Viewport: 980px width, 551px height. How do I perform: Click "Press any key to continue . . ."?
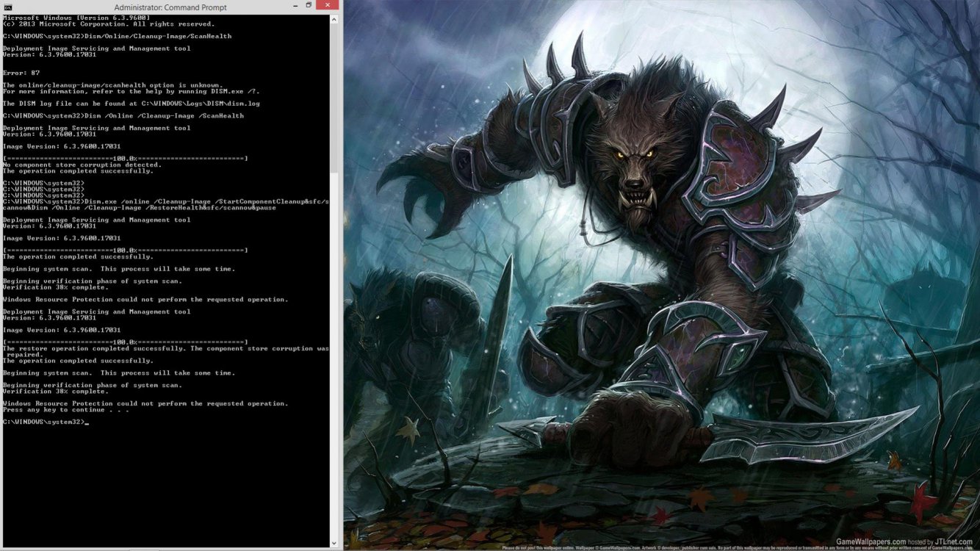pos(66,410)
